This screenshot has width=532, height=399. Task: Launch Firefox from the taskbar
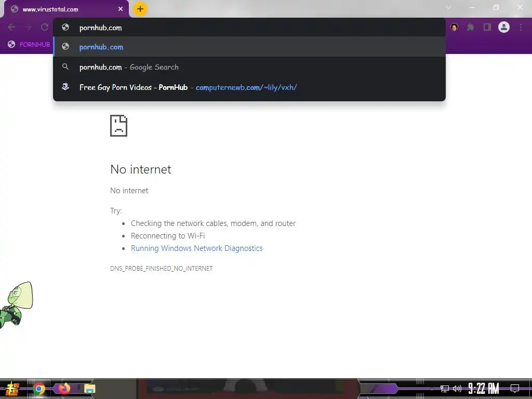point(64,388)
